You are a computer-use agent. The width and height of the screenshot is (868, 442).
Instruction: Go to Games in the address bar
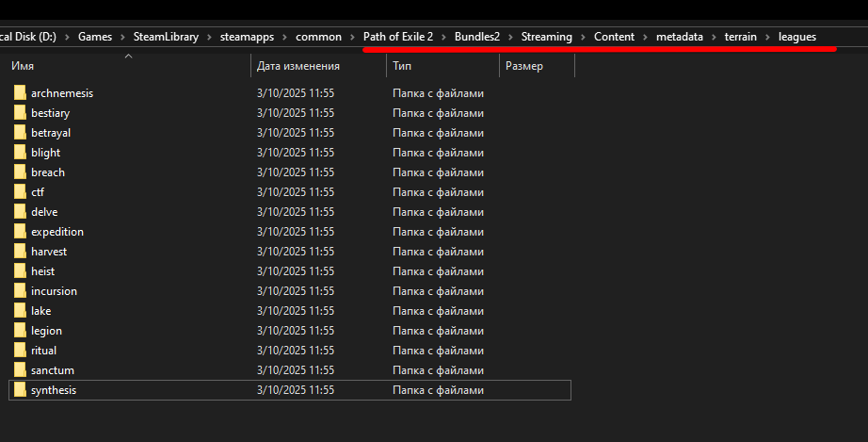(x=95, y=37)
